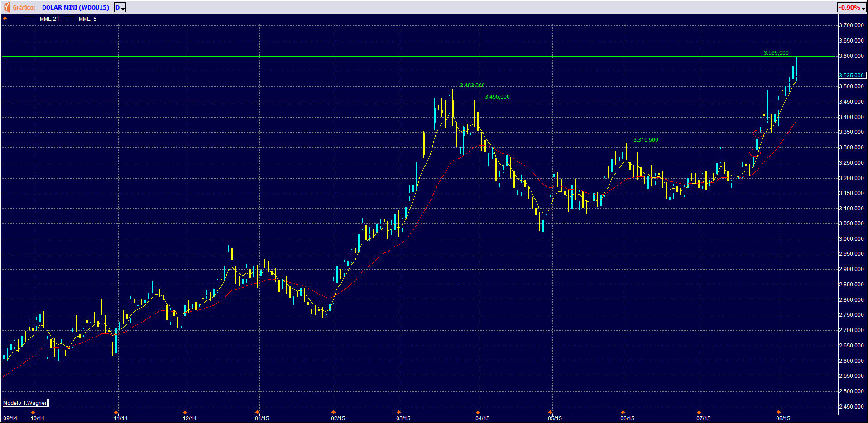Click the orange diamond left of MME 21 legend
This screenshot has width=868, height=423.
pyautogui.click(x=5, y=19)
